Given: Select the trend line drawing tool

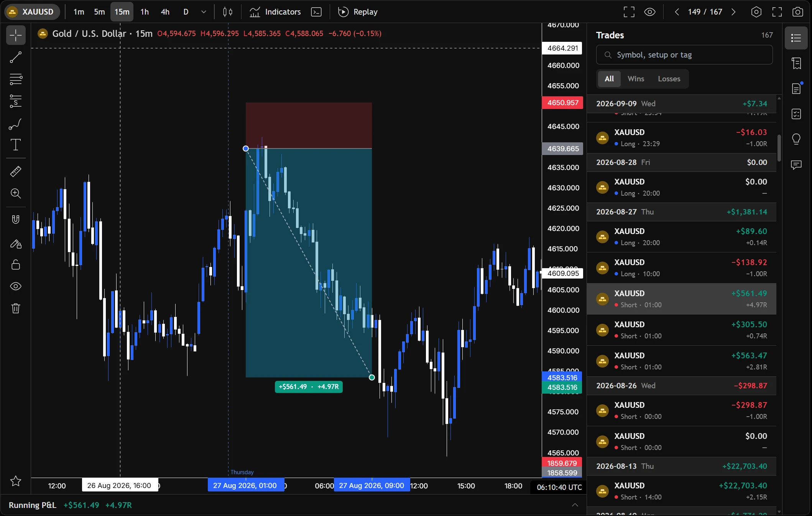Looking at the screenshot, I should [16, 58].
